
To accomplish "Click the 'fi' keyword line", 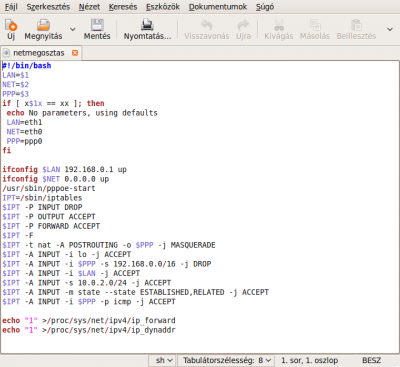I will (7, 151).
